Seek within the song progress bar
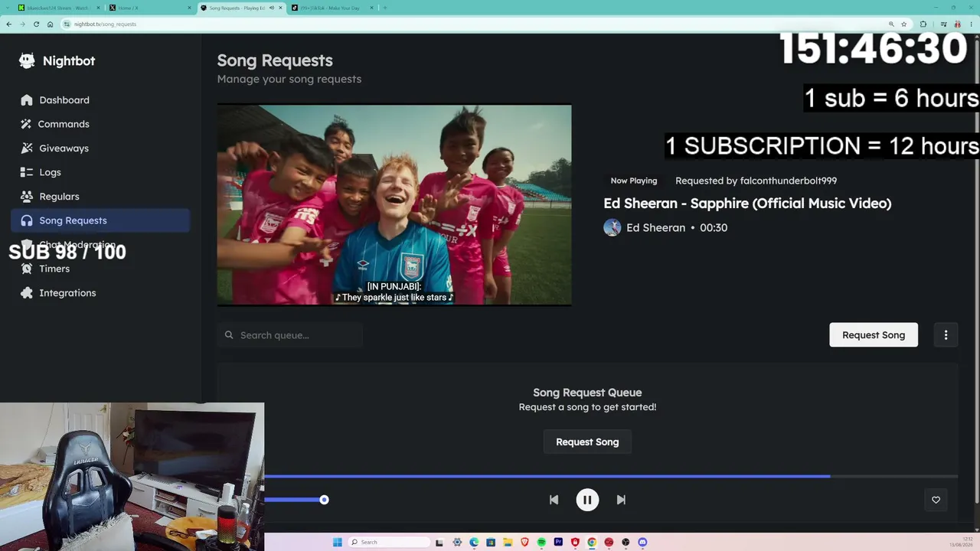The width and height of the screenshot is (980, 551). [611, 477]
